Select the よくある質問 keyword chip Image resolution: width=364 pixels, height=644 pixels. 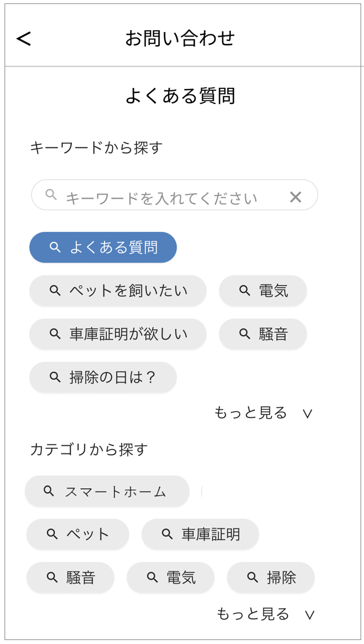point(103,247)
